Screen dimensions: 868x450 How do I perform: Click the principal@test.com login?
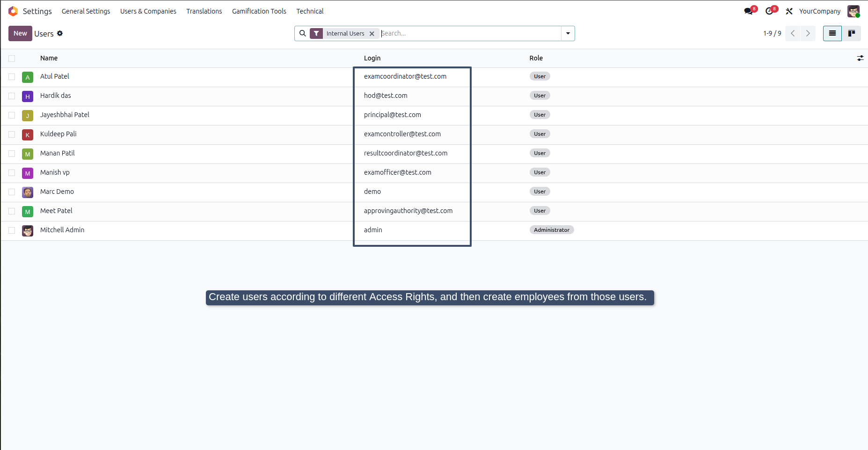click(393, 115)
